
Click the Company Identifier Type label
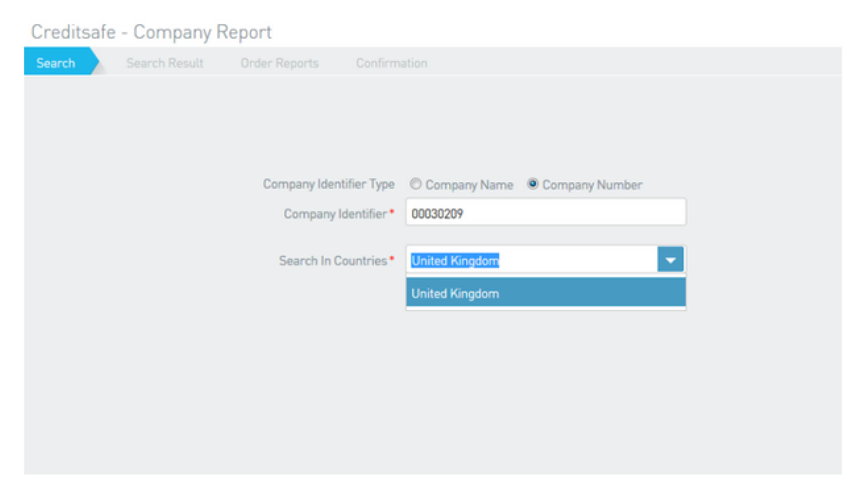(x=329, y=184)
